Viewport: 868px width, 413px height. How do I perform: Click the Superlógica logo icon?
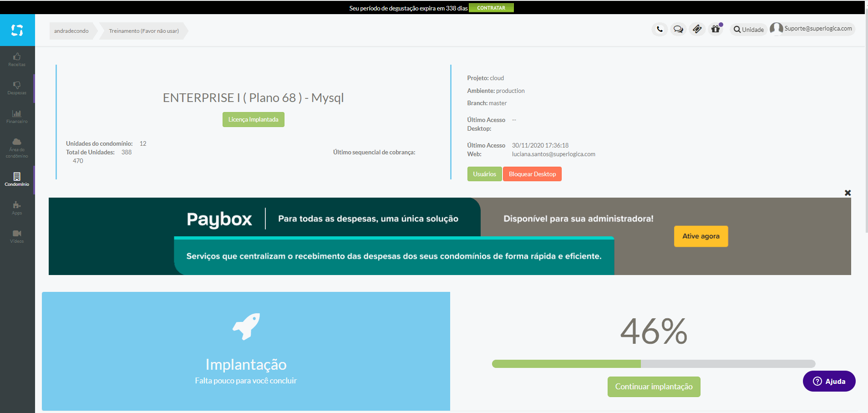[17, 30]
